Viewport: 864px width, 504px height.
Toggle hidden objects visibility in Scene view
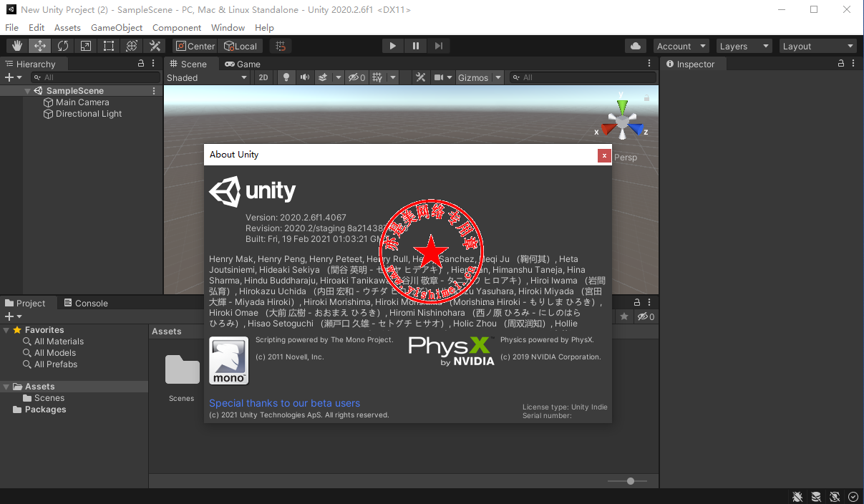tap(356, 77)
